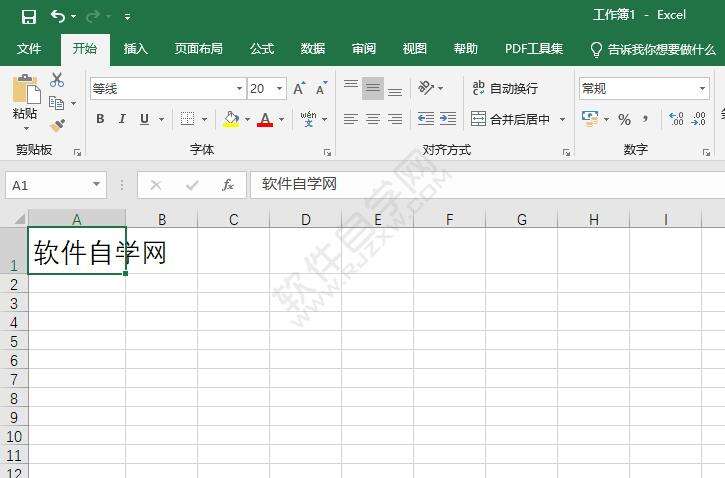The height and width of the screenshot is (478, 725).
Task: Switch to the 帮助 ribbon tab
Action: point(465,49)
